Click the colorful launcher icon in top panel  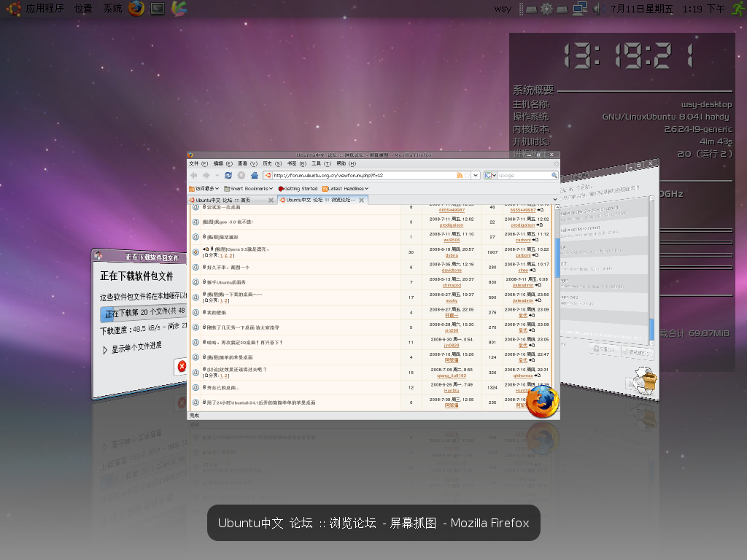click(179, 9)
